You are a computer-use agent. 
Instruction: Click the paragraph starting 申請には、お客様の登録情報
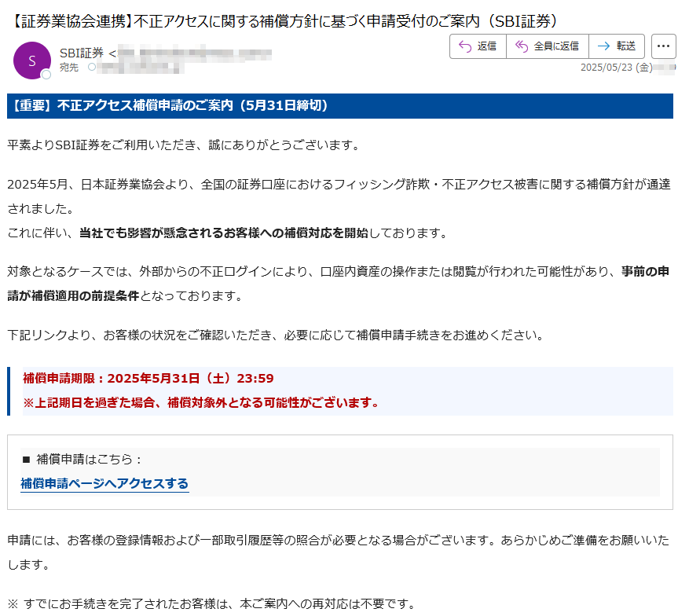(x=339, y=552)
